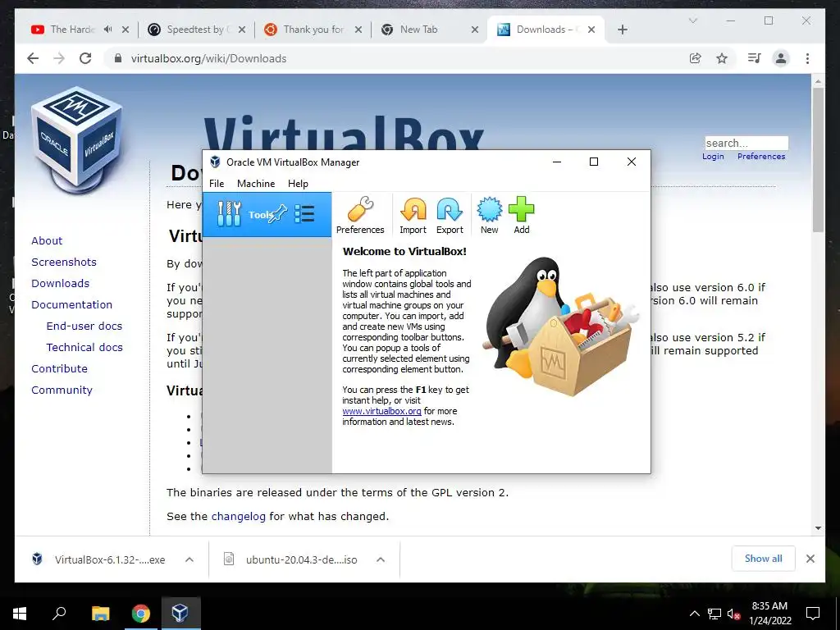The image size is (840, 630).
Task: Close the Chrome downloads bar
Action: (x=810, y=559)
